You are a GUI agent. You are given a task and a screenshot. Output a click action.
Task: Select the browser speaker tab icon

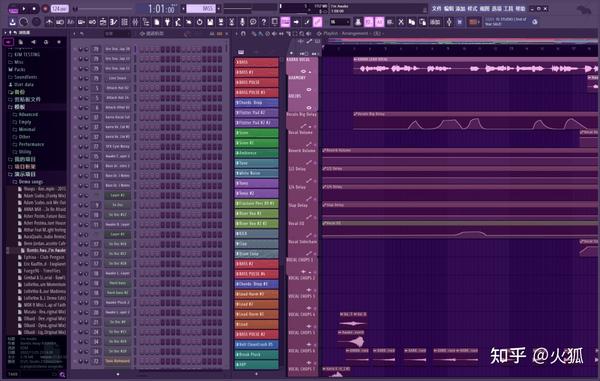pos(33,42)
